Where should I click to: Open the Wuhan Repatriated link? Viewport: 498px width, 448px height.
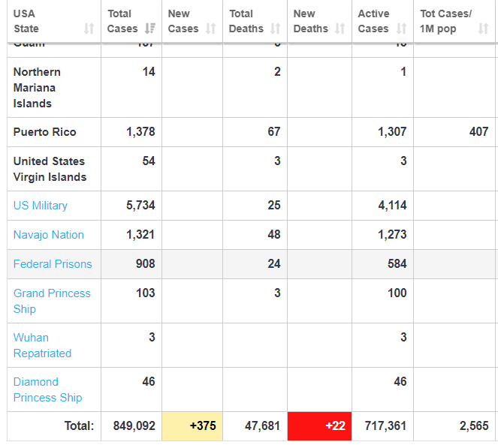42,345
